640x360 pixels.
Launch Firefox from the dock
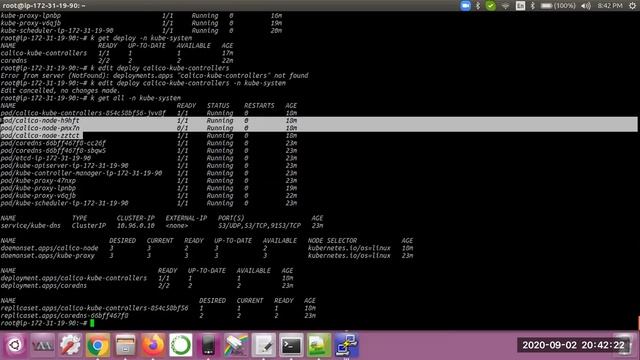click(153, 345)
